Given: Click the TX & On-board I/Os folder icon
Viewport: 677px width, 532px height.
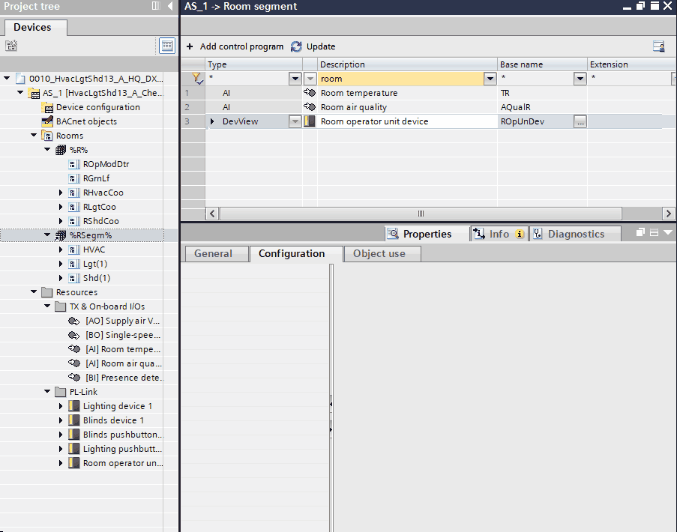Looking at the screenshot, I should pos(61,307).
